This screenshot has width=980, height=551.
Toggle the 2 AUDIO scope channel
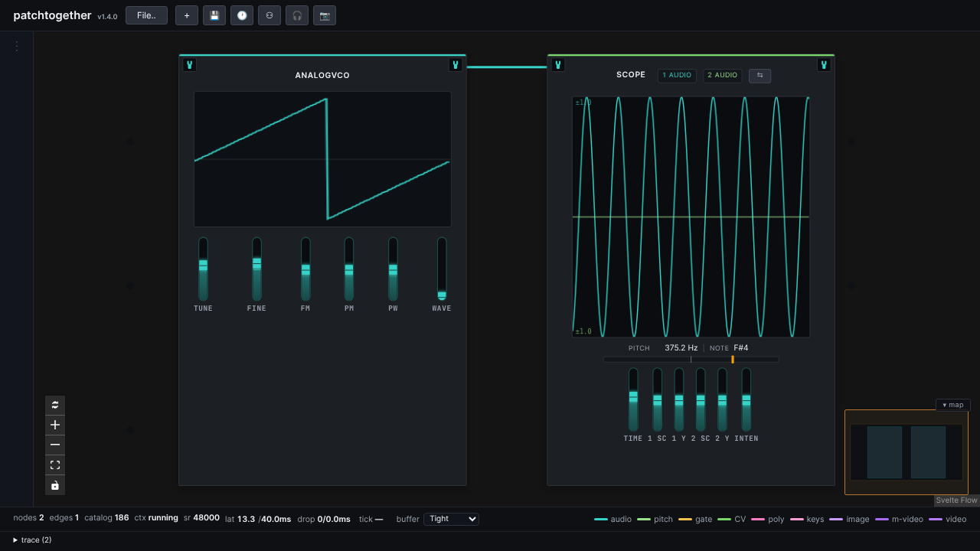[723, 75]
